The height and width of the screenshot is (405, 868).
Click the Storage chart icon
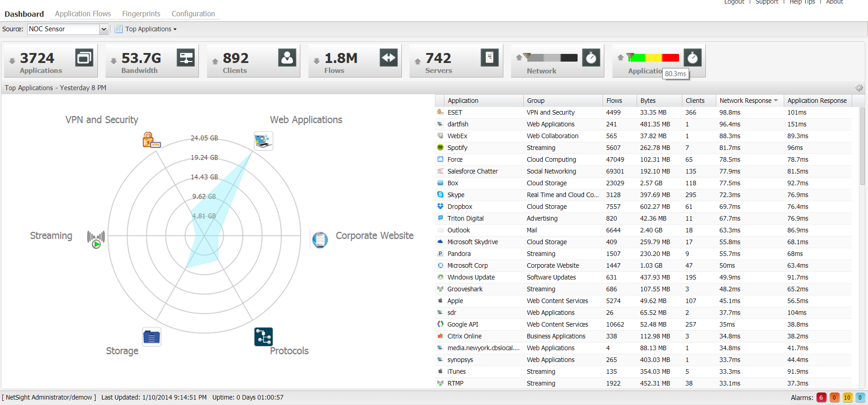click(151, 337)
